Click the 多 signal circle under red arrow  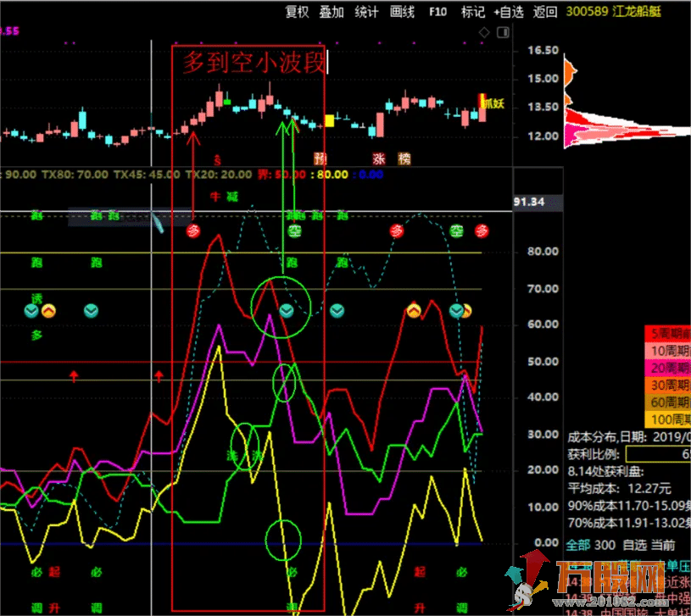click(193, 230)
